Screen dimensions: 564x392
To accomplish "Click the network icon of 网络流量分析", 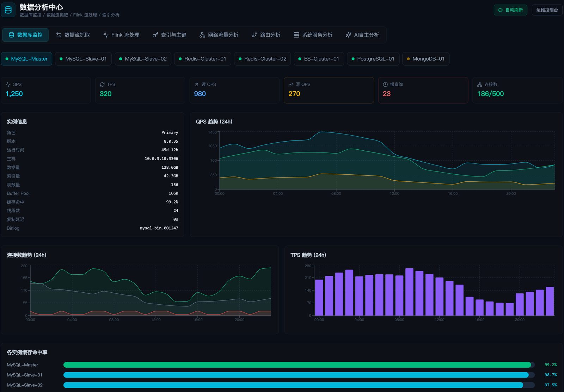I will pos(202,35).
